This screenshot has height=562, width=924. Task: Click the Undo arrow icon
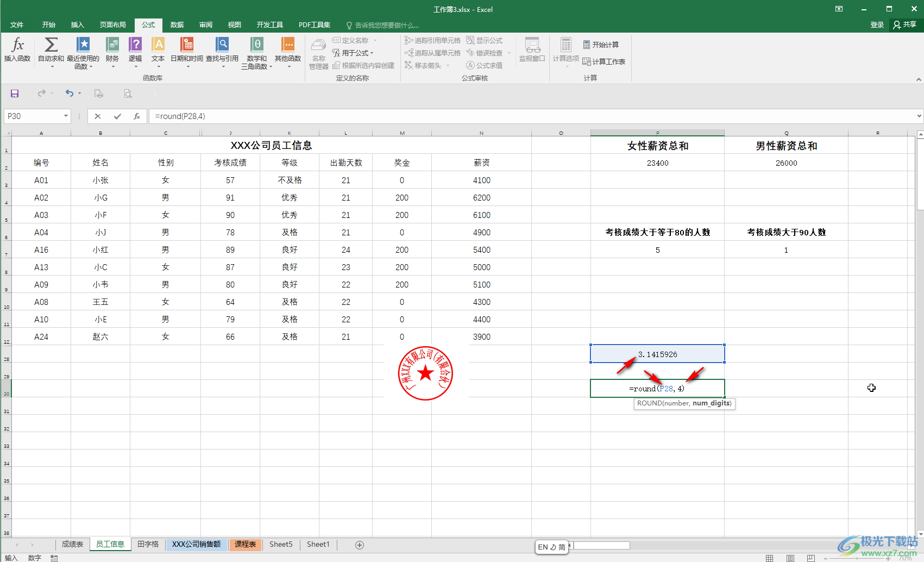(x=69, y=93)
